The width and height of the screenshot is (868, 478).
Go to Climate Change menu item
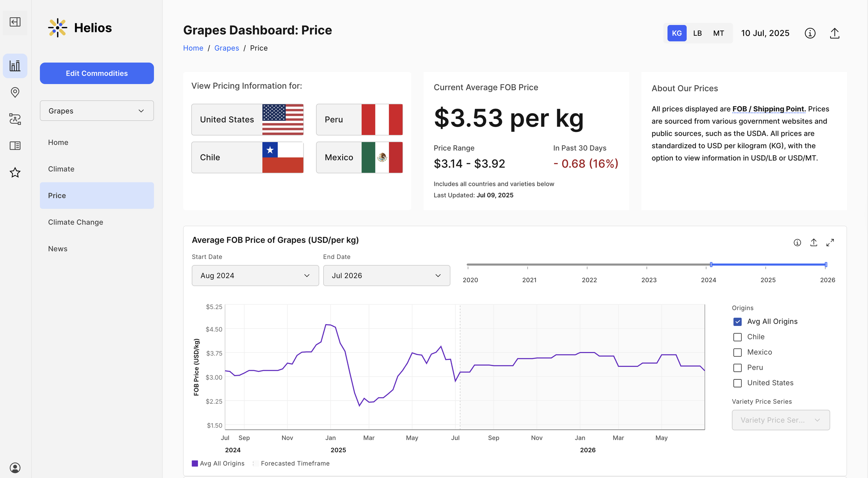coord(76,222)
